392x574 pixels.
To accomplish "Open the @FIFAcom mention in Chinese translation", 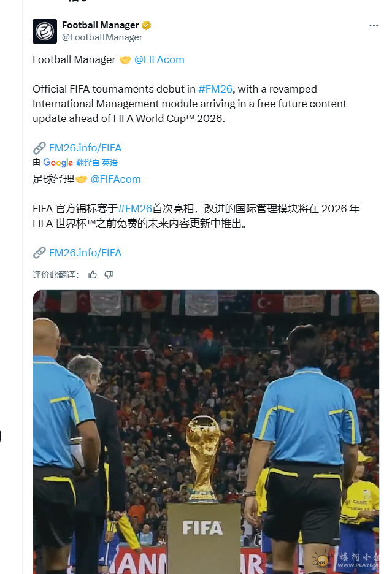I will click(x=115, y=179).
